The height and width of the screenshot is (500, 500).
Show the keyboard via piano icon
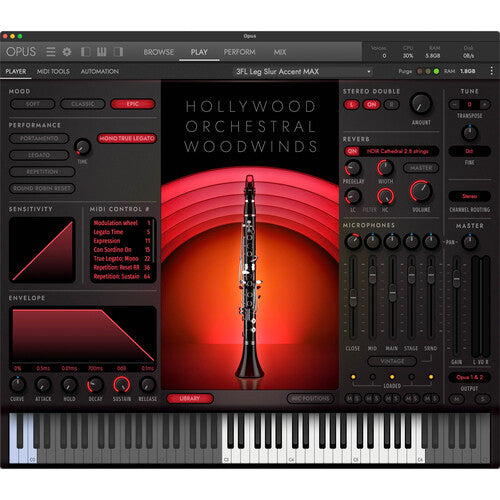pos(102,52)
